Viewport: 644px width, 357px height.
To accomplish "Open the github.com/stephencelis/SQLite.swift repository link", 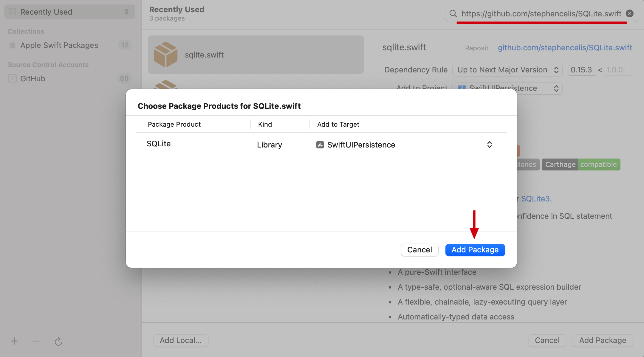I will 565,48.
